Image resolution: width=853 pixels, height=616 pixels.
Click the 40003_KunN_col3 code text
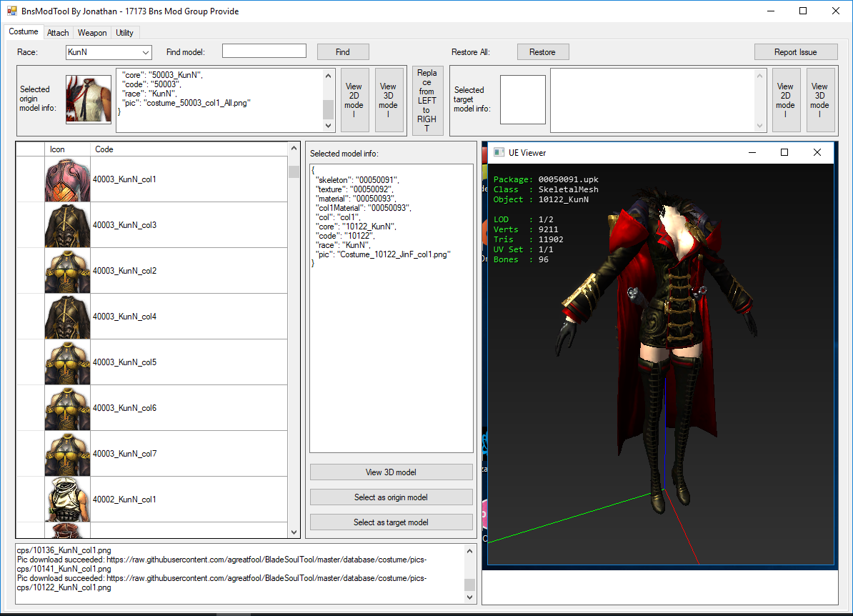pos(124,225)
